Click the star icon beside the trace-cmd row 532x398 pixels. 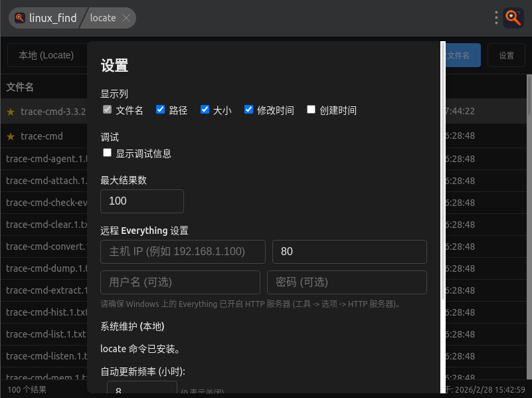point(11,136)
